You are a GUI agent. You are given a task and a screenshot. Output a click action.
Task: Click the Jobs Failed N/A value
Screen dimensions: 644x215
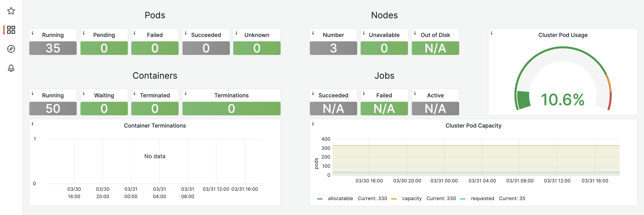point(384,108)
